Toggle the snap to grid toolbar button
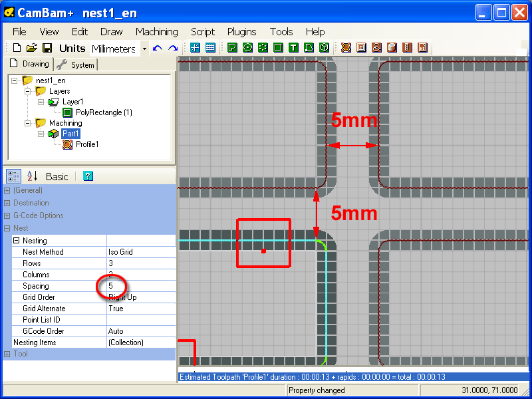 pos(195,48)
